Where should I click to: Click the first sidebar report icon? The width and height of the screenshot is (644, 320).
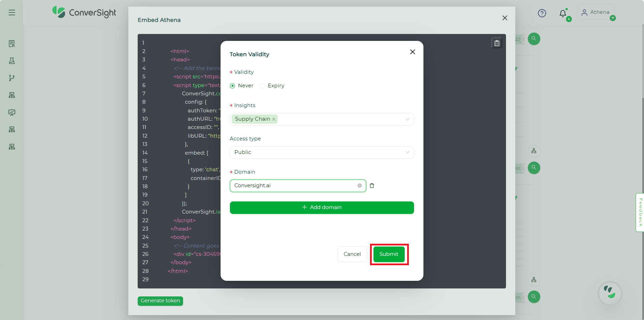(x=12, y=44)
